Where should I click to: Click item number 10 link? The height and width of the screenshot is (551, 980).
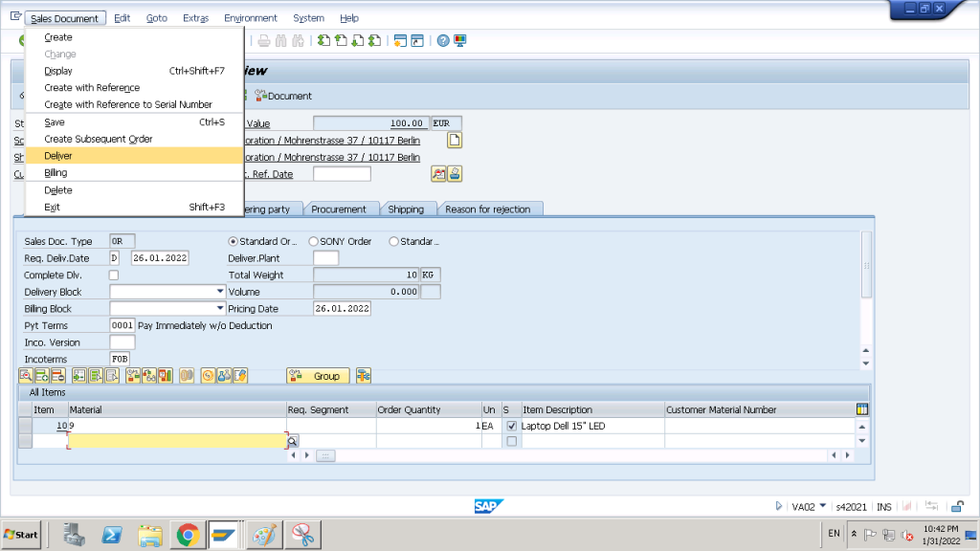[x=62, y=426]
